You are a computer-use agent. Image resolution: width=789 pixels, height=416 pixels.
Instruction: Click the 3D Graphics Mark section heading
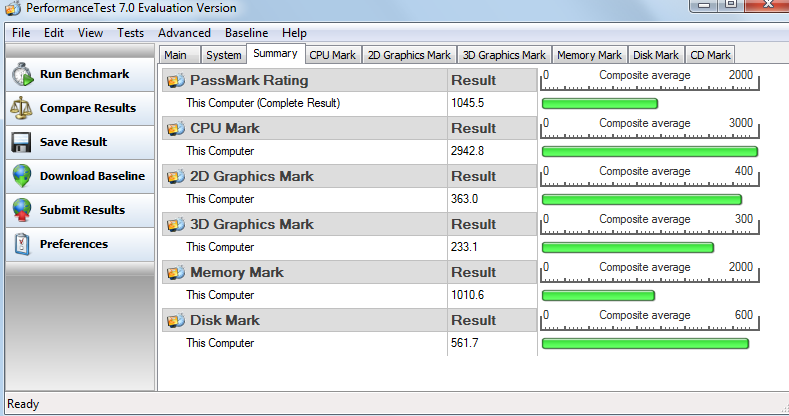tap(252, 224)
